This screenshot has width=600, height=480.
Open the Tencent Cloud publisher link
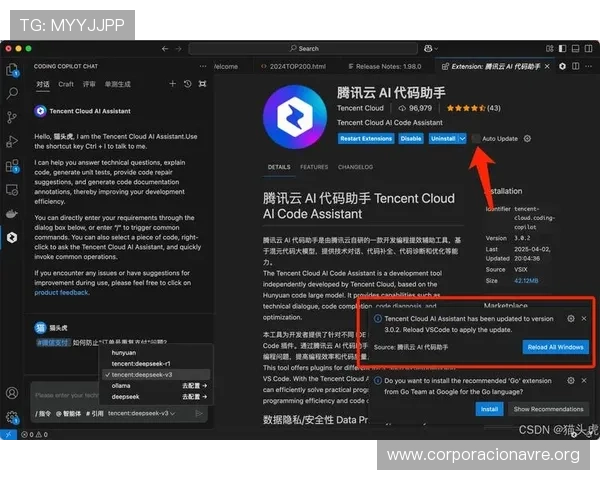tap(360, 108)
